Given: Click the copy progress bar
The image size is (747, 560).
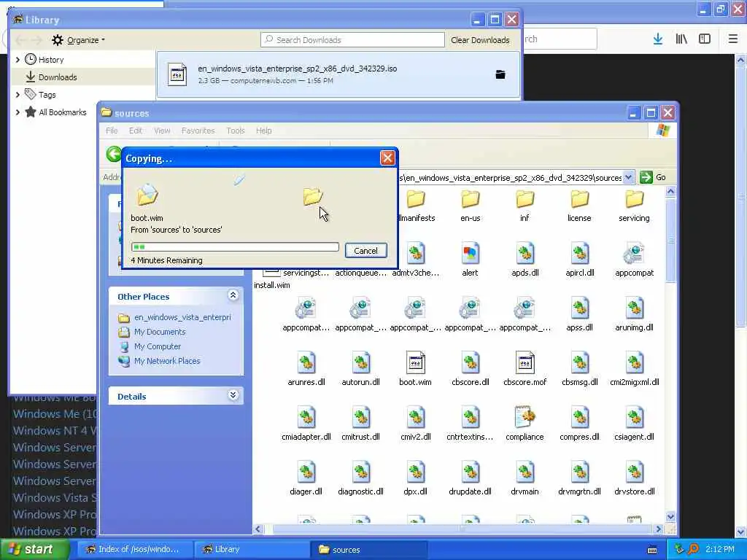Looking at the screenshot, I should (x=235, y=246).
